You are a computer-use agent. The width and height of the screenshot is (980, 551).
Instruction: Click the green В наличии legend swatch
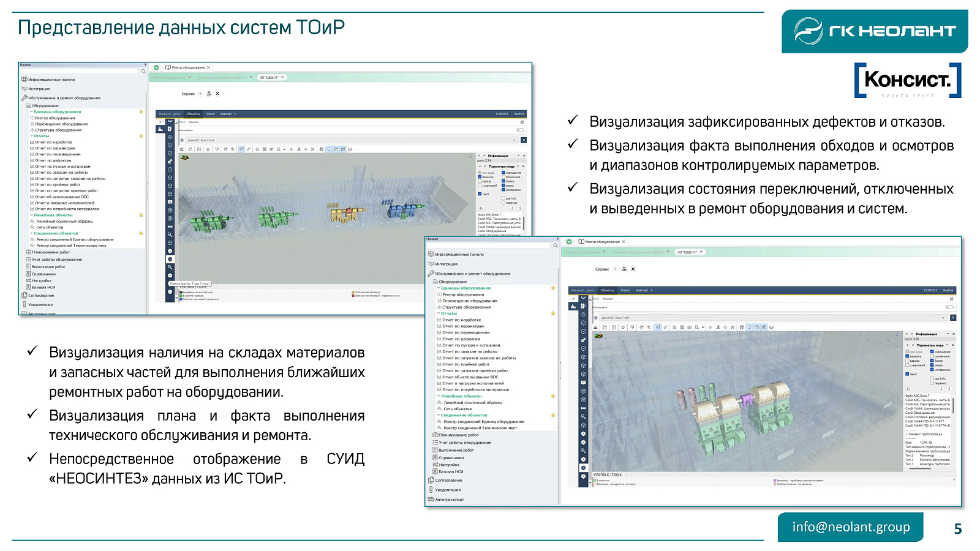[x=595, y=481]
